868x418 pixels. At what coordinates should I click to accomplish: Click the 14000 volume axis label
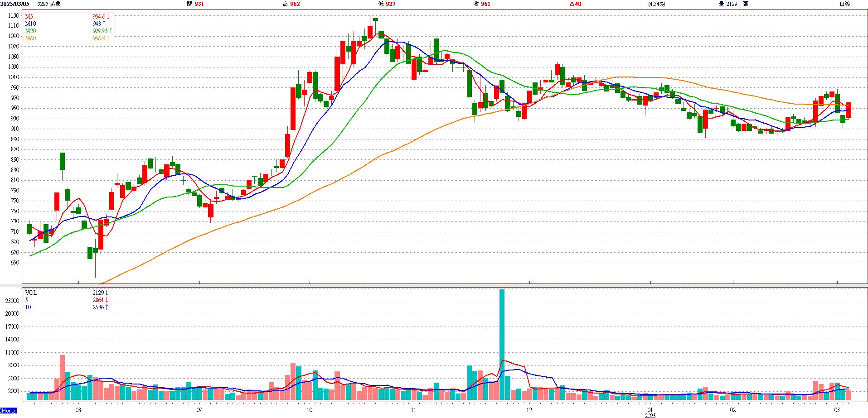pos(12,340)
